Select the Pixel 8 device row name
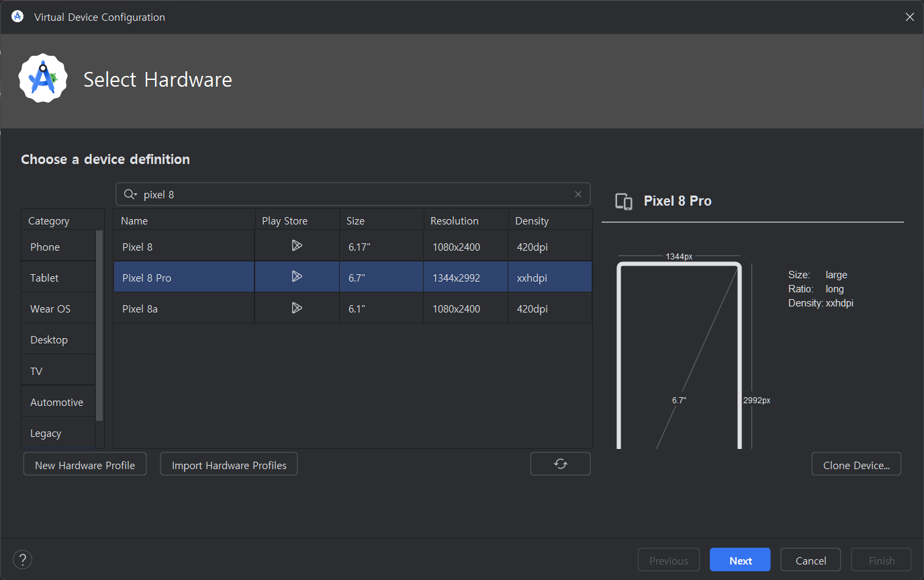924x580 pixels. pos(184,246)
